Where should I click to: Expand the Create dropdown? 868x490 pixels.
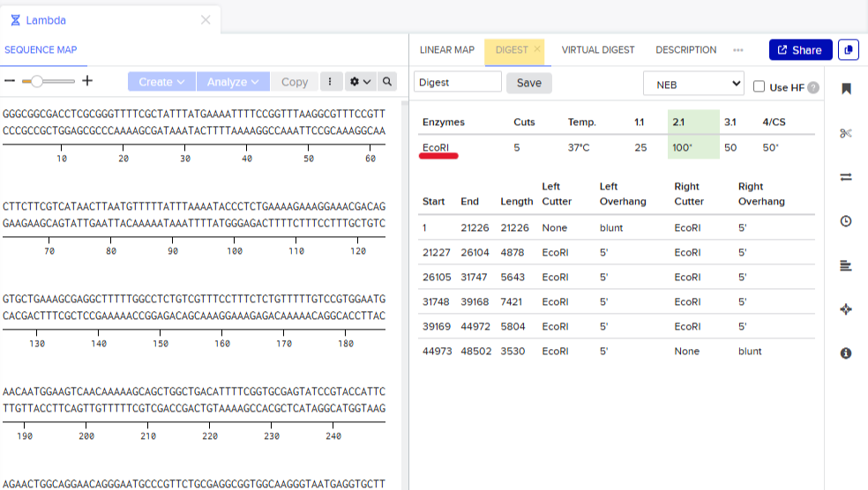pos(161,82)
